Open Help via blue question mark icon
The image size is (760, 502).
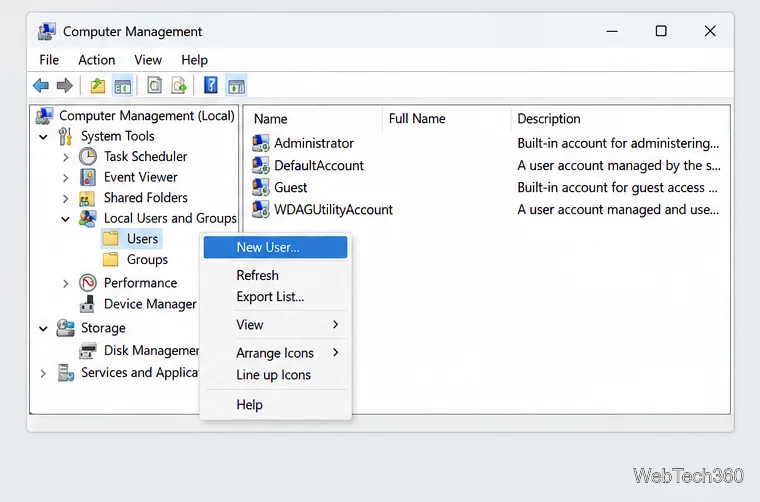tap(211, 85)
